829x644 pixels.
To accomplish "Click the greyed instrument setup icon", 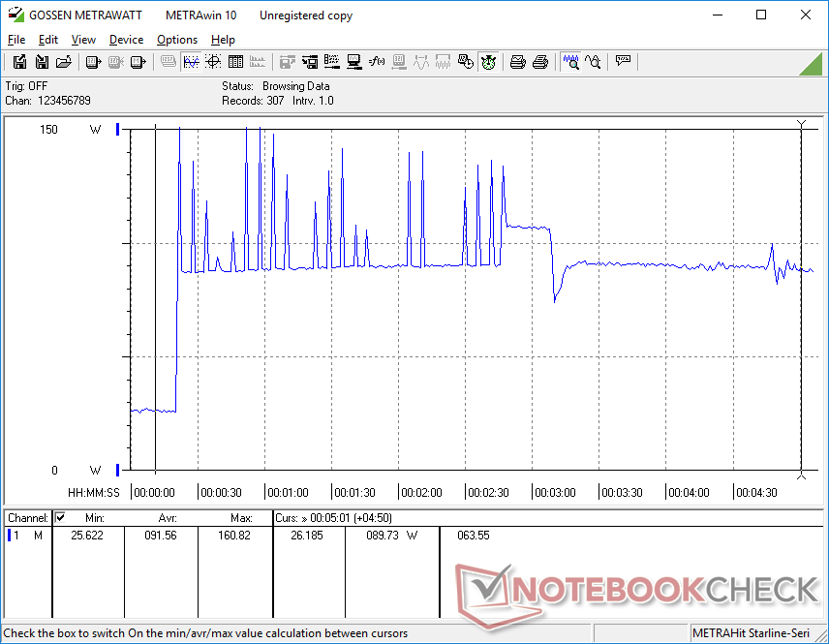I will (x=399, y=62).
